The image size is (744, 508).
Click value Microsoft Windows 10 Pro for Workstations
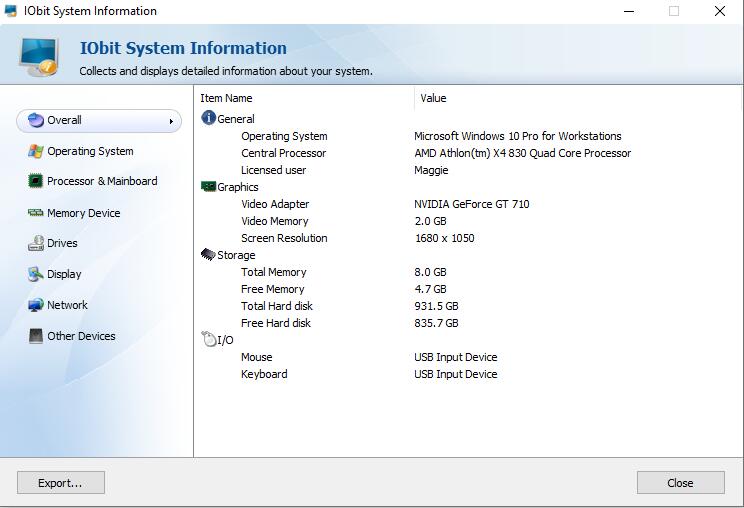(518, 136)
